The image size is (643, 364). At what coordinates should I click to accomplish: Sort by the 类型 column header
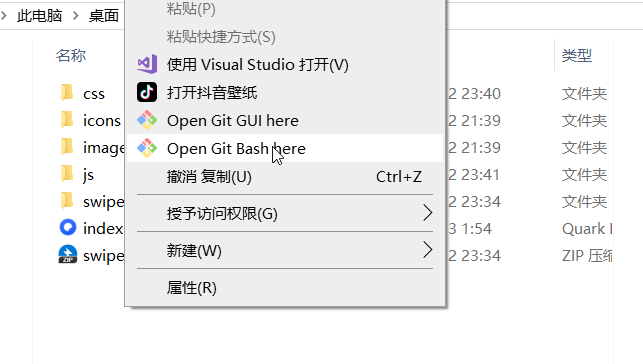577,55
